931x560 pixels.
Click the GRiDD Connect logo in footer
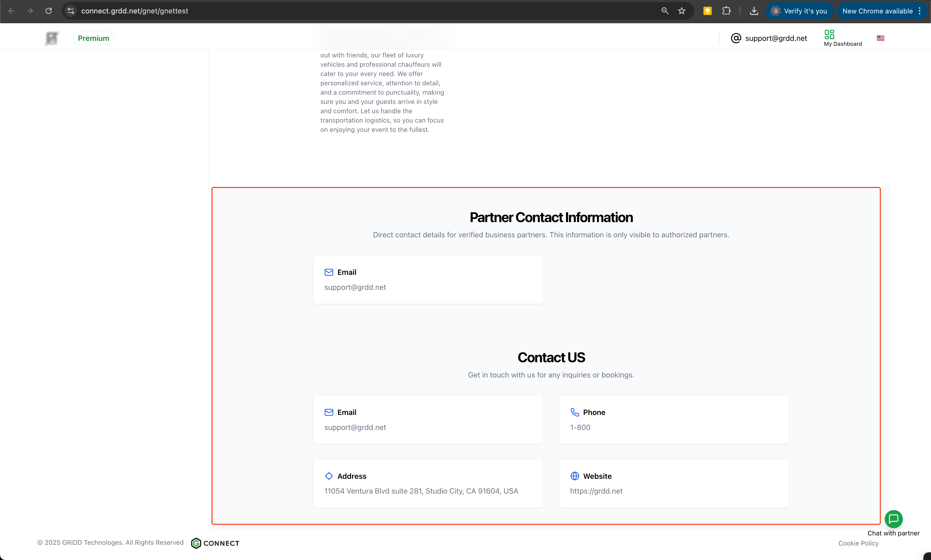pyautogui.click(x=215, y=543)
